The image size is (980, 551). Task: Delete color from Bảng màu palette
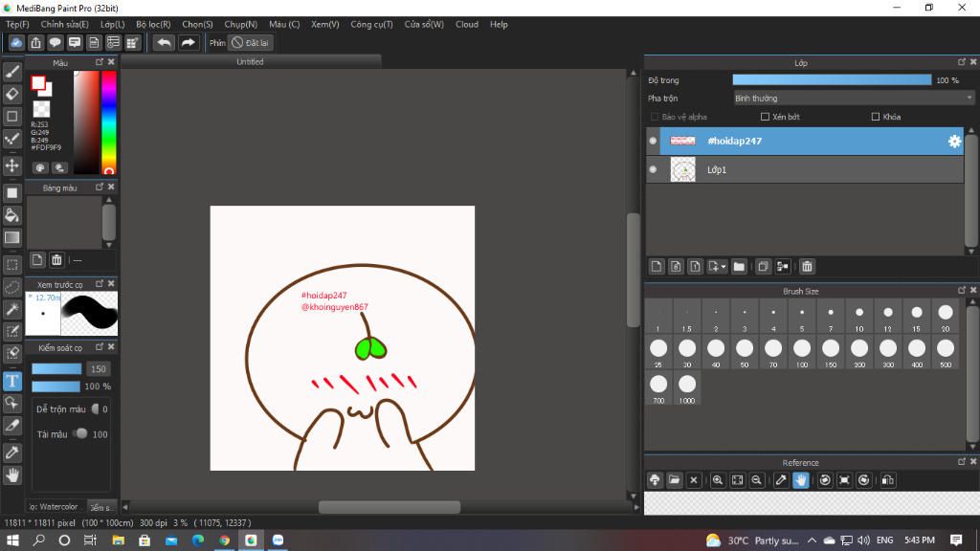click(x=56, y=260)
